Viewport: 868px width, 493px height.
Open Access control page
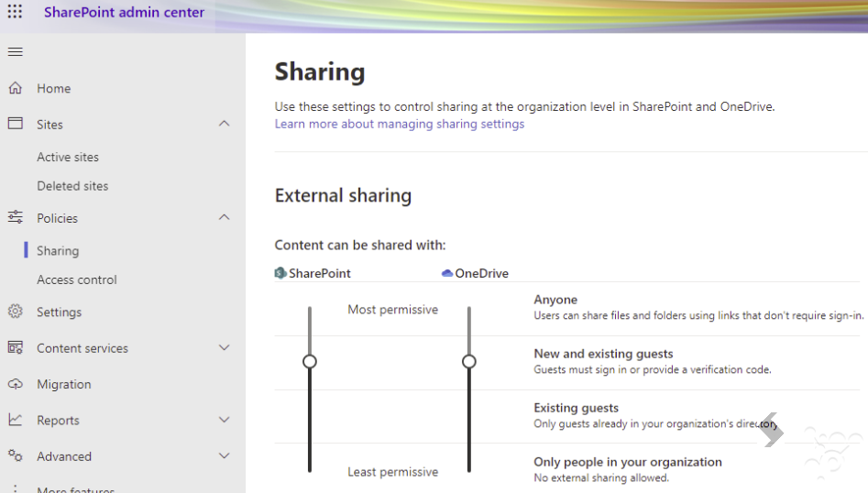pyautogui.click(x=77, y=280)
